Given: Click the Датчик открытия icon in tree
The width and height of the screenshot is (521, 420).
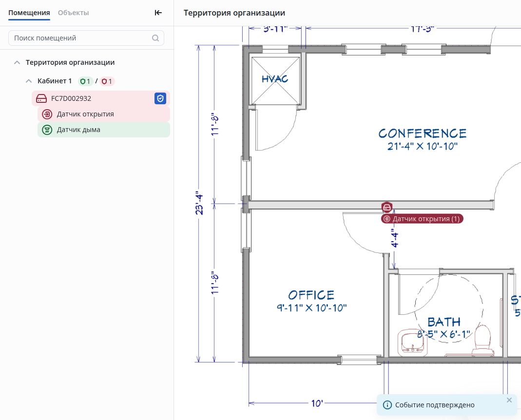Looking at the screenshot, I should 47,115.
